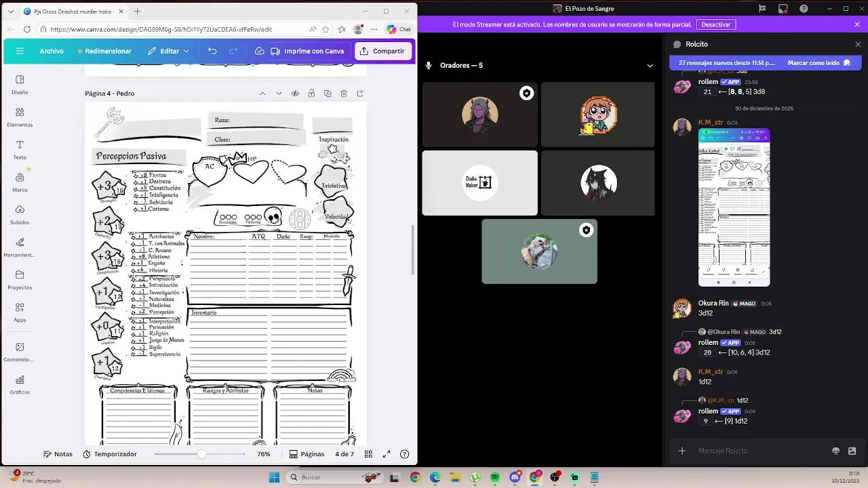Move page 4 down with arrow
The image size is (868, 488).
coord(279,94)
